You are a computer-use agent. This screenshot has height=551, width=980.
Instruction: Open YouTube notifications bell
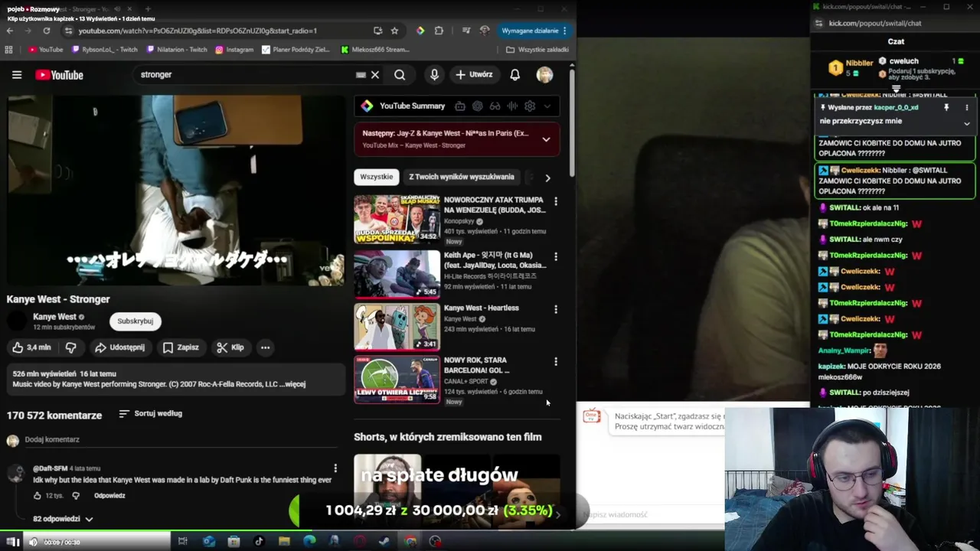[515, 75]
